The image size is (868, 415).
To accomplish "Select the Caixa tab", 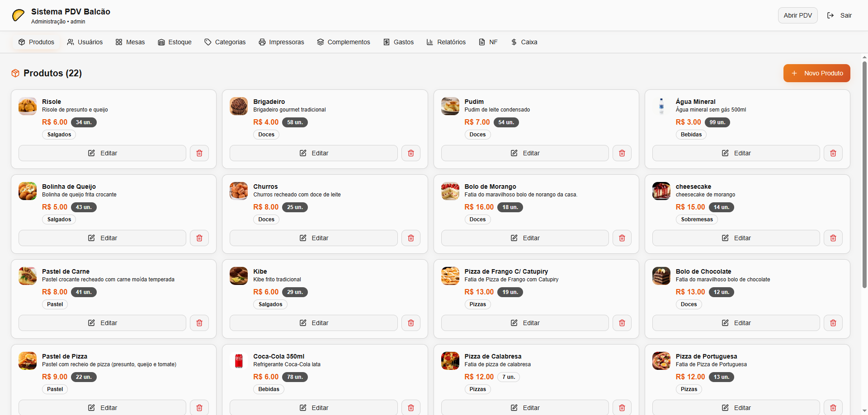I will [x=524, y=42].
